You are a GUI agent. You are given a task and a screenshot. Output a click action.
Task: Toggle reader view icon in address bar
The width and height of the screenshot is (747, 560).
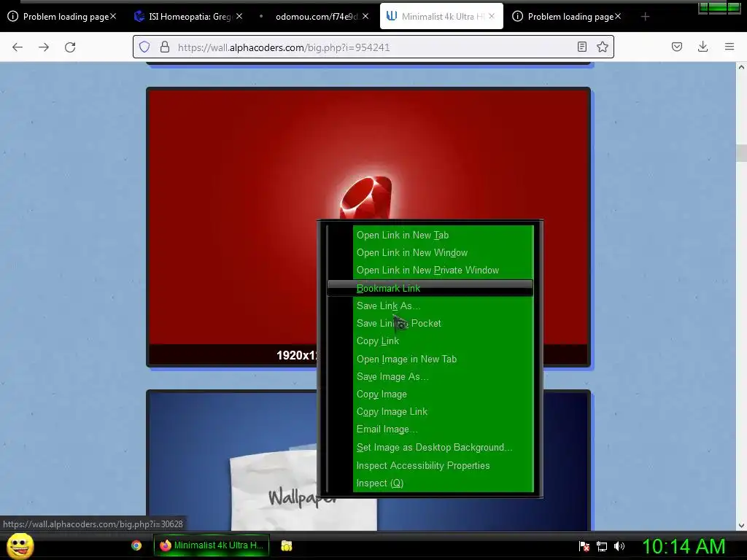(x=581, y=47)
